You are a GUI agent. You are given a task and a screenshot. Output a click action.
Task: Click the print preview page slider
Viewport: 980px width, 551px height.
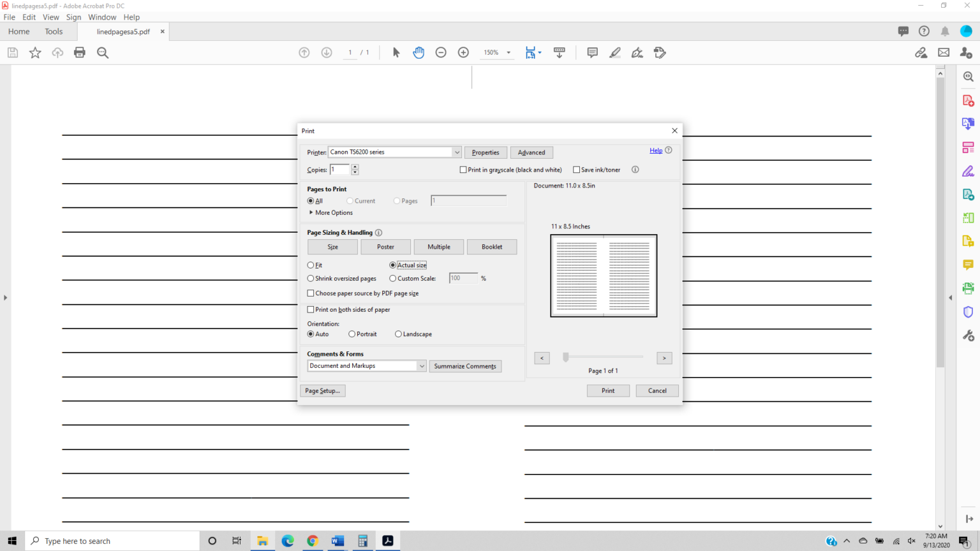[567, 358]
